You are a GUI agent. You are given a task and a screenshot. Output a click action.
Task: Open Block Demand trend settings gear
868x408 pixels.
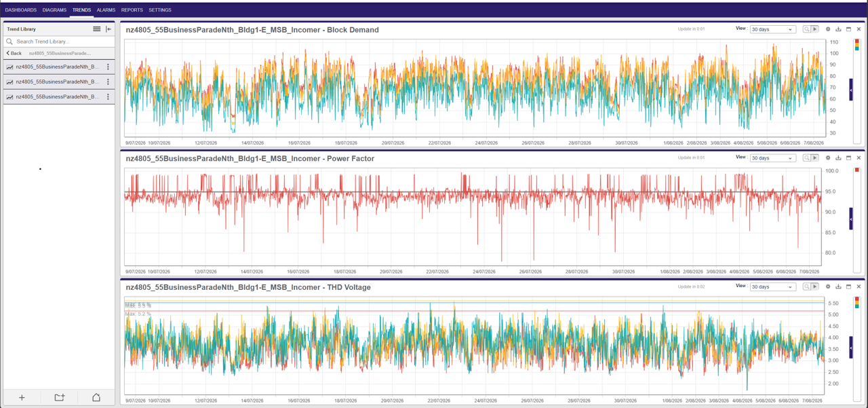[828, 29]
